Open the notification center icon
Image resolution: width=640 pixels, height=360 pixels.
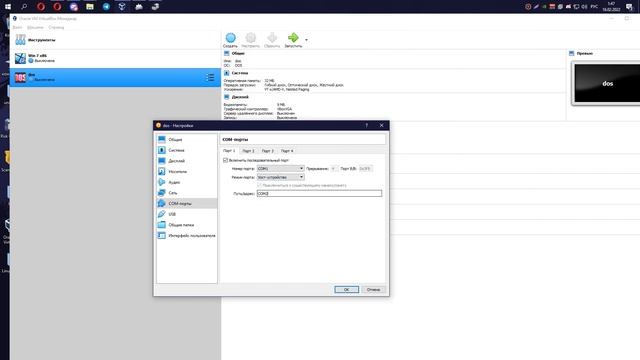[x=629, y=7]
